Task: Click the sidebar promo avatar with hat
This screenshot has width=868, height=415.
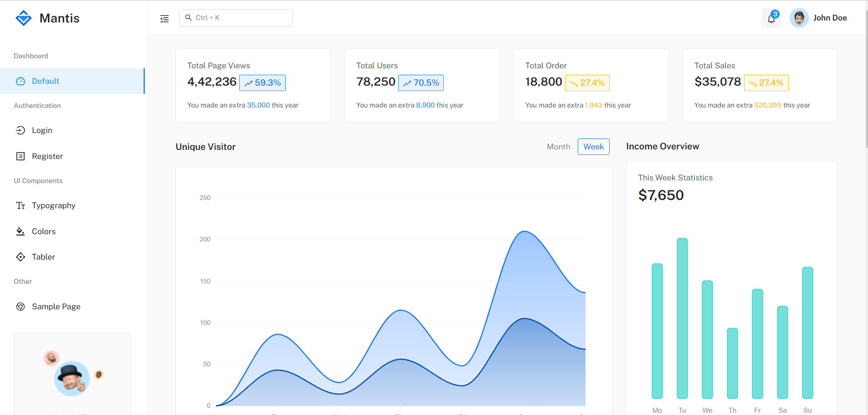Action: (72, 379)
